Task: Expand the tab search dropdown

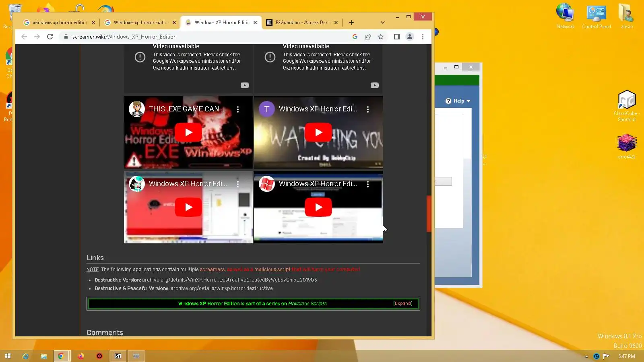Action: coord(382,23)
